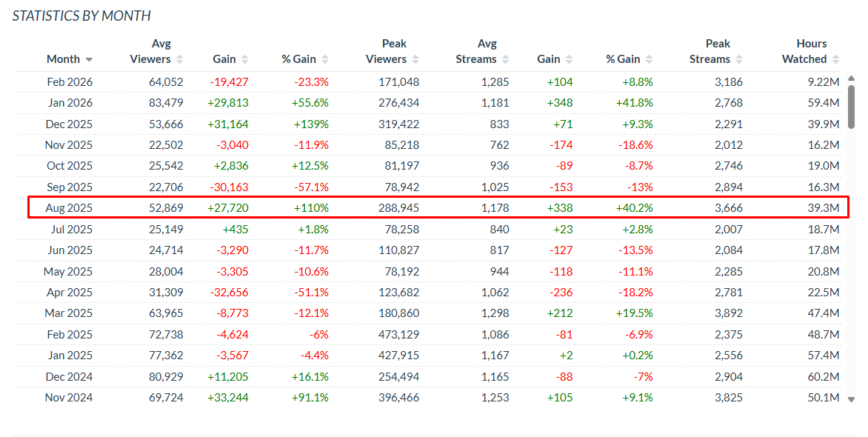Click the Nov 2025 month cell

[x=69, y=145]
